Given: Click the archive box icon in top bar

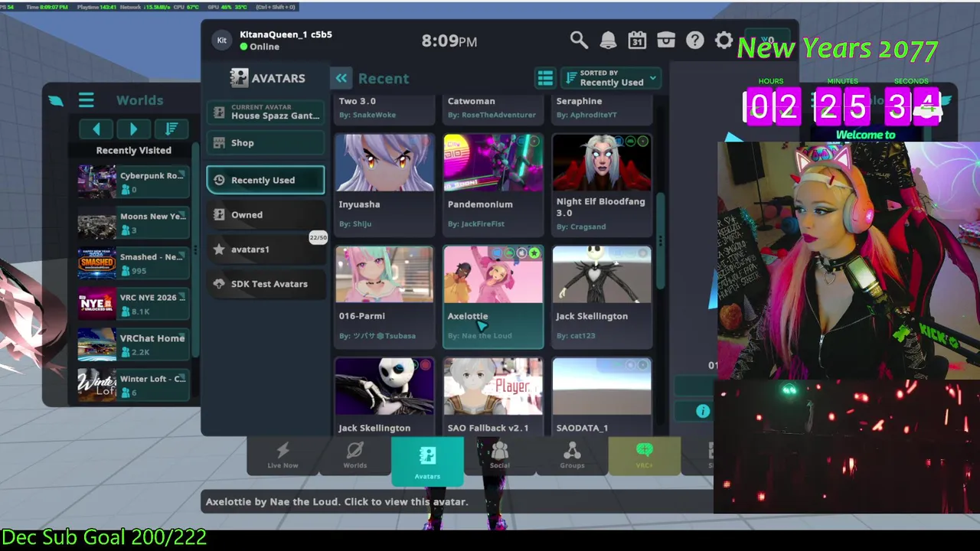Looking at the screenshot, I should [x=666, y=41].
